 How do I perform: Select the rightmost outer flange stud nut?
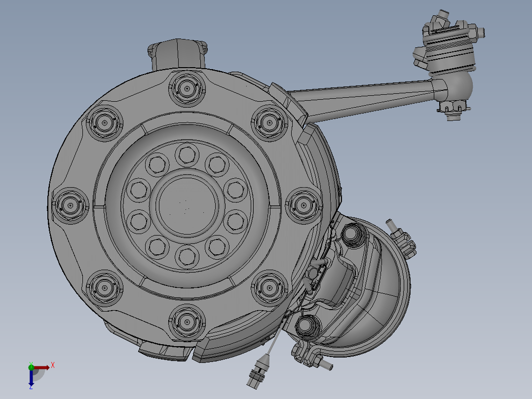pos(304,205)
